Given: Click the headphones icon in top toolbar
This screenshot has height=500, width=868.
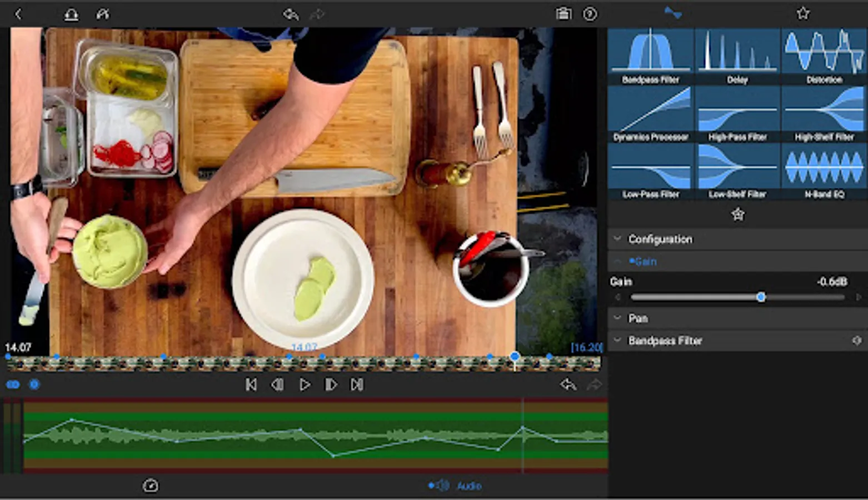Looking at the screenshot, I should point(71,14).
